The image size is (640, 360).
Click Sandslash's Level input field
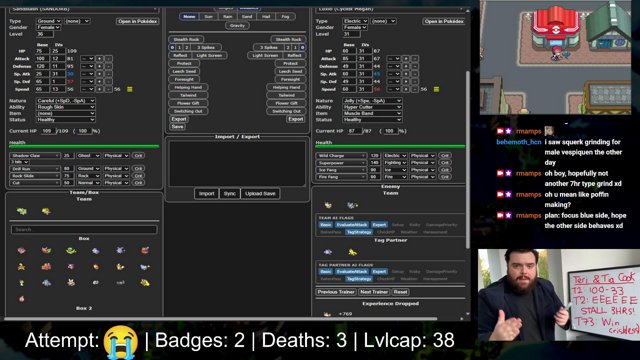tap(45, 34)
